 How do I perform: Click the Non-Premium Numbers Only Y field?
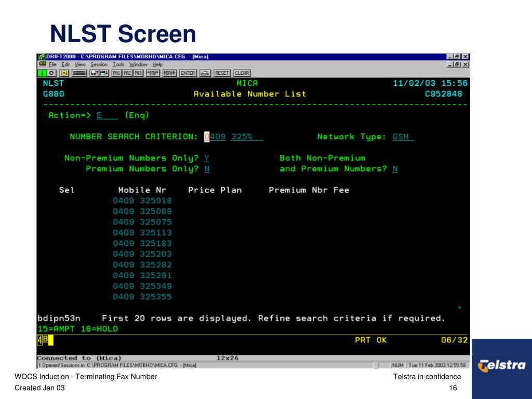[x=207, y=158]
